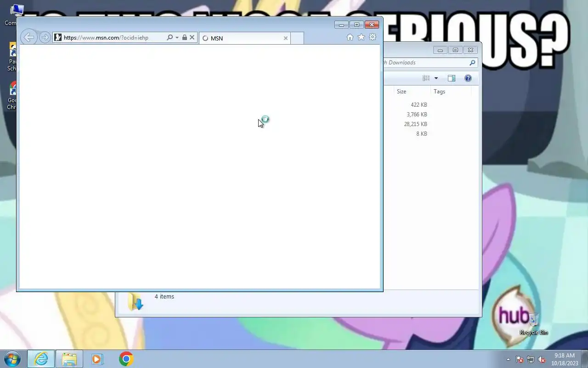Maximize the Internet Explorer window
This screenshot has height=368, width=588.
click(356, 25)
